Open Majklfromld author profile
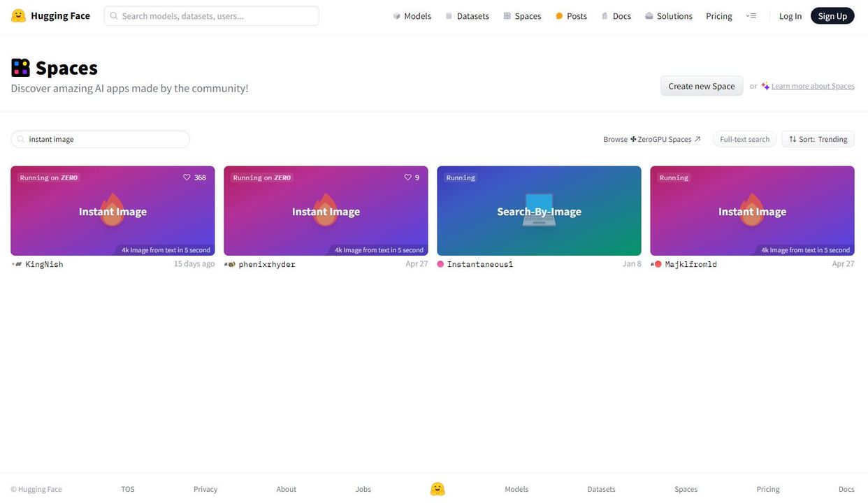 pyautogui.click(x=691, y=264)
